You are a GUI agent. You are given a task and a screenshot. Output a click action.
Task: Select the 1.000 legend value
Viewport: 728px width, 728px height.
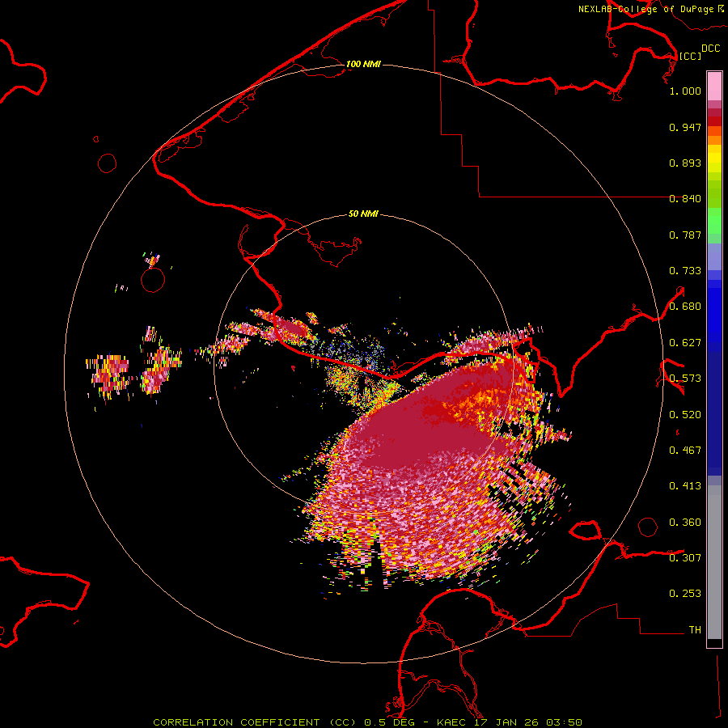(x=685, y=91)
